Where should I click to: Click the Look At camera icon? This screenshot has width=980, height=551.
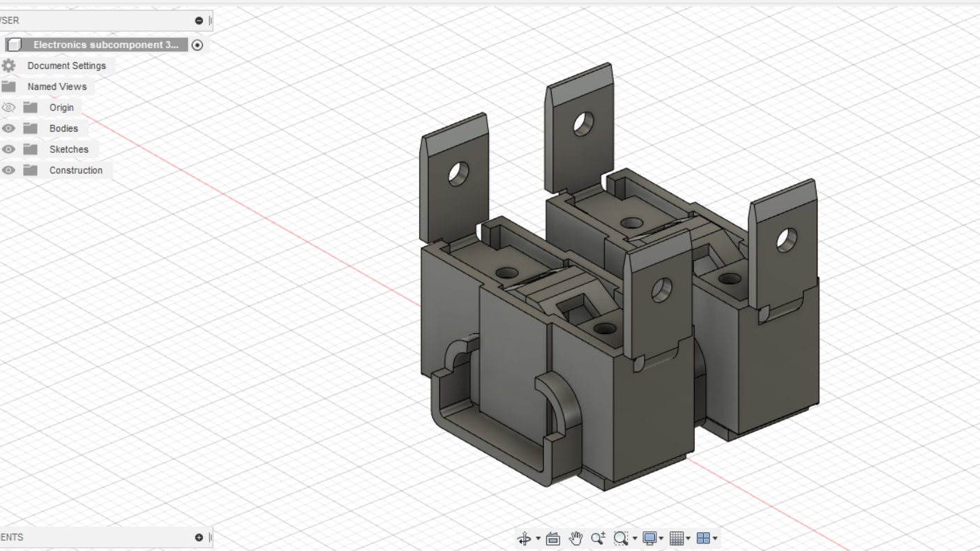pos(553,538)
